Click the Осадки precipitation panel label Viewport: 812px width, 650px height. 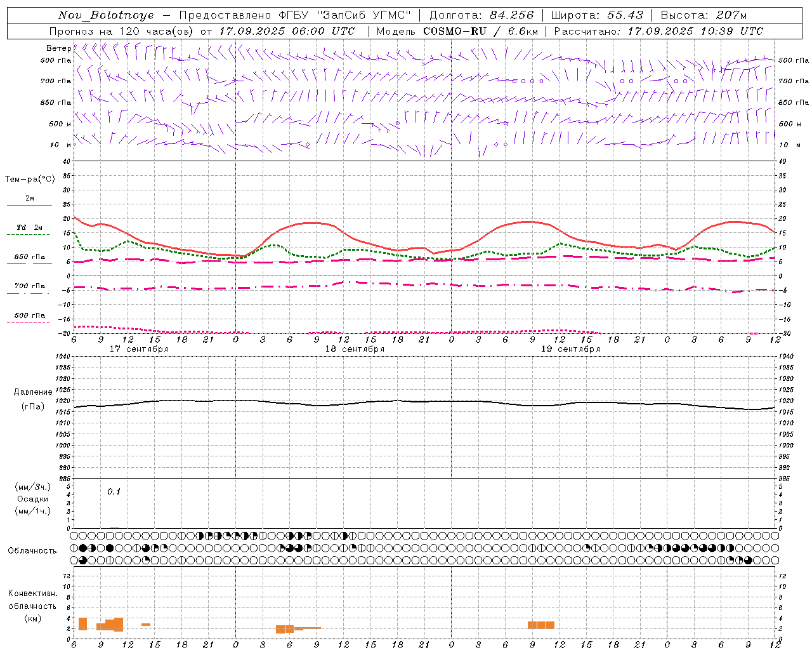[x=33, y=499]
